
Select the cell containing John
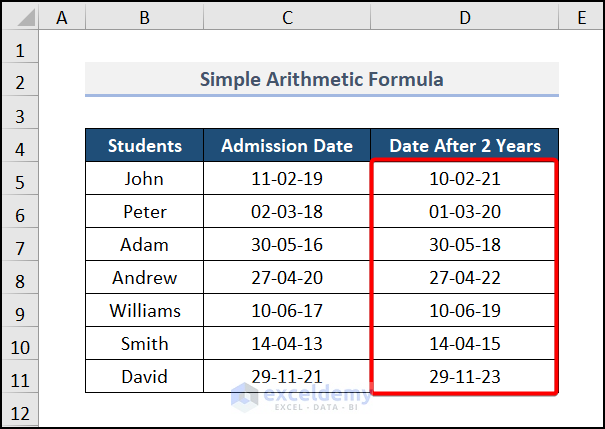(x=144, y=179)
